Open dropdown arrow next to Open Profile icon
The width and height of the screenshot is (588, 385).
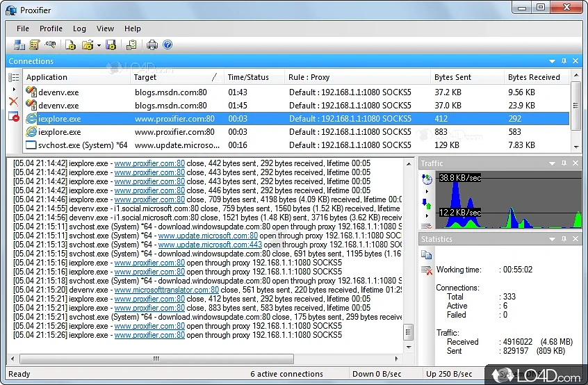click(99, 46)
